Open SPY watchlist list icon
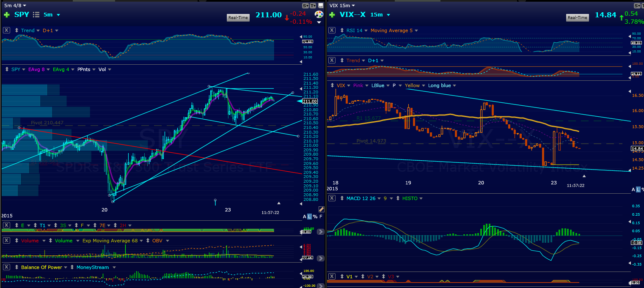 pos(36,14)
